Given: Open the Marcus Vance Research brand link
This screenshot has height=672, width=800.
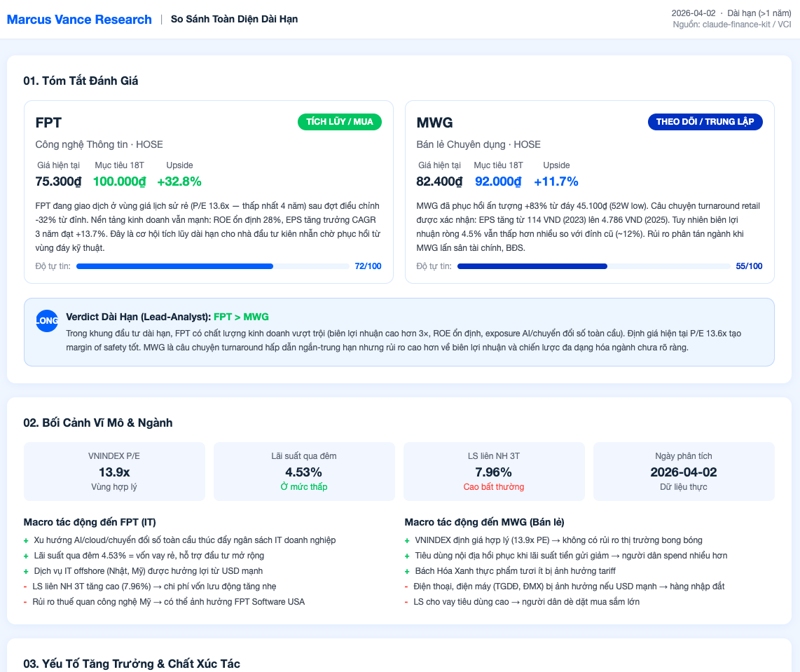Looking at the screenshot, I should [79, 20].
